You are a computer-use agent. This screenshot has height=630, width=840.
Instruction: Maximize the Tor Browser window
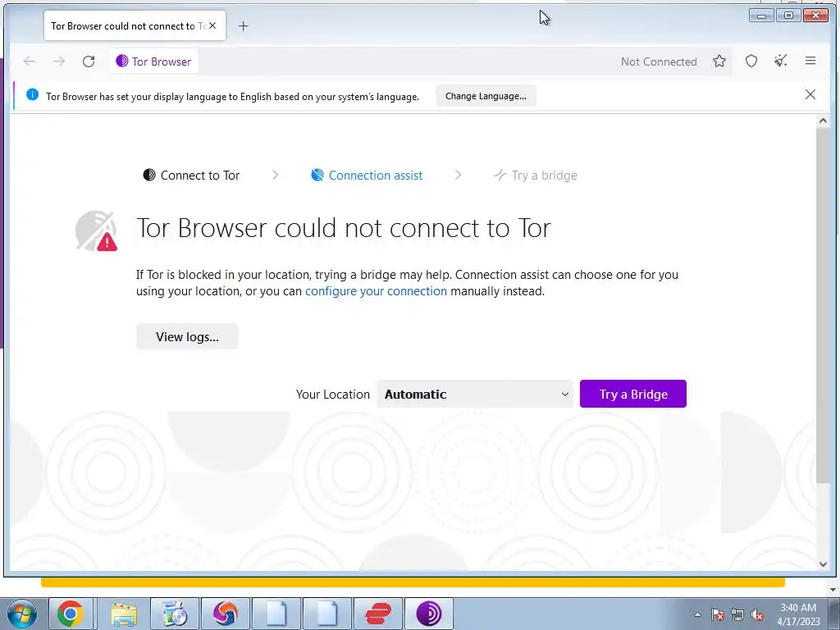788,16
